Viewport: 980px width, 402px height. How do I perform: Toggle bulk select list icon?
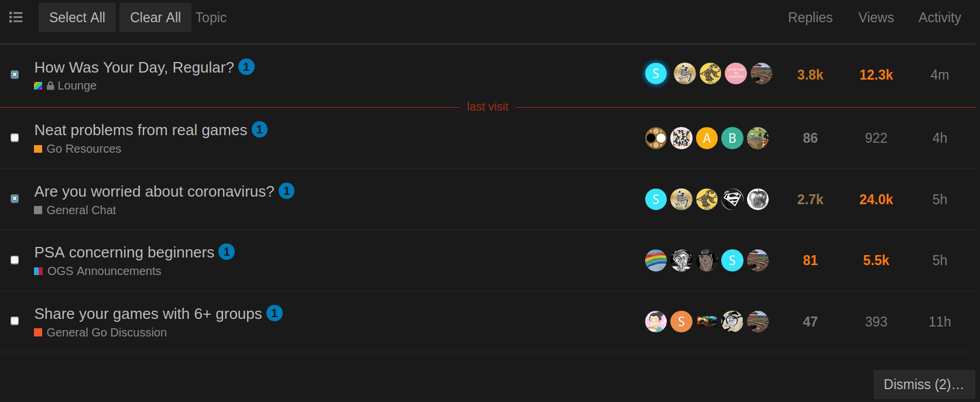point(16,18)
